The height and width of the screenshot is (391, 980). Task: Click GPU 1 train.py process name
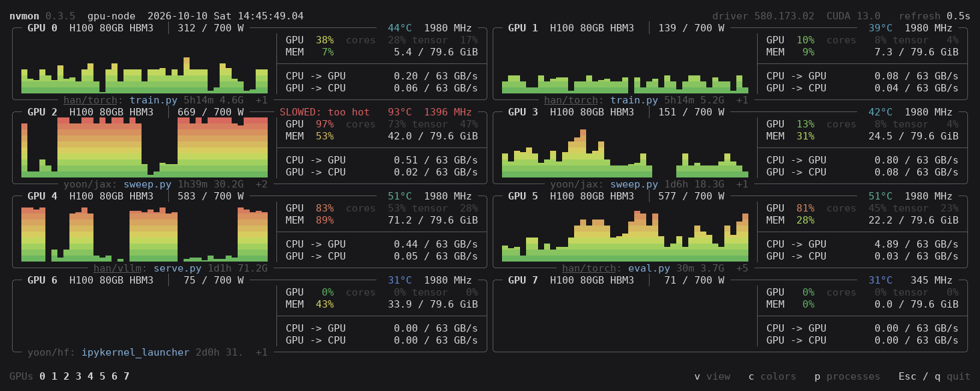click(634, 100)
